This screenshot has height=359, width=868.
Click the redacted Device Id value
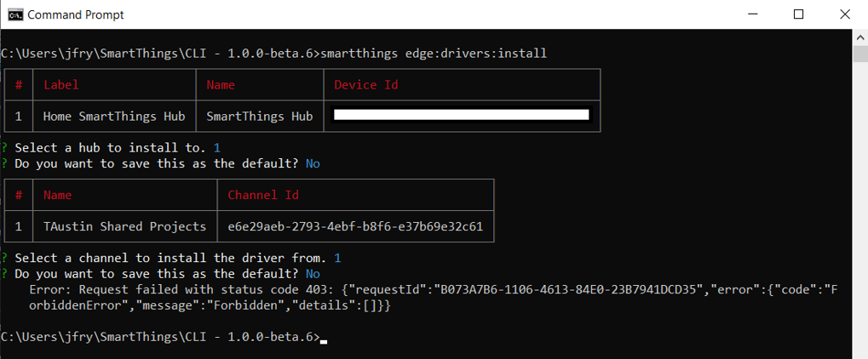coord(462,115)
